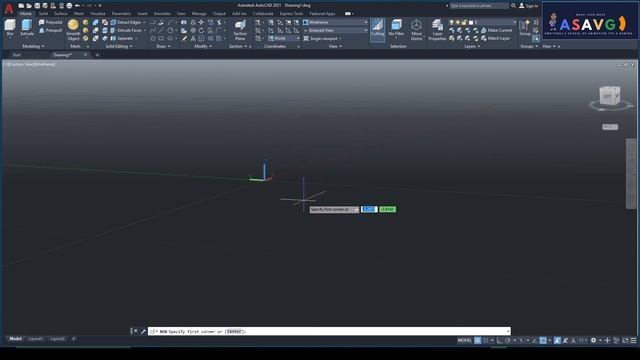The height and width of the screenshot is (360, 640).
Task: Toggle ortho mode in status bar
Action: pyautogui.click(x=500, y=340)
